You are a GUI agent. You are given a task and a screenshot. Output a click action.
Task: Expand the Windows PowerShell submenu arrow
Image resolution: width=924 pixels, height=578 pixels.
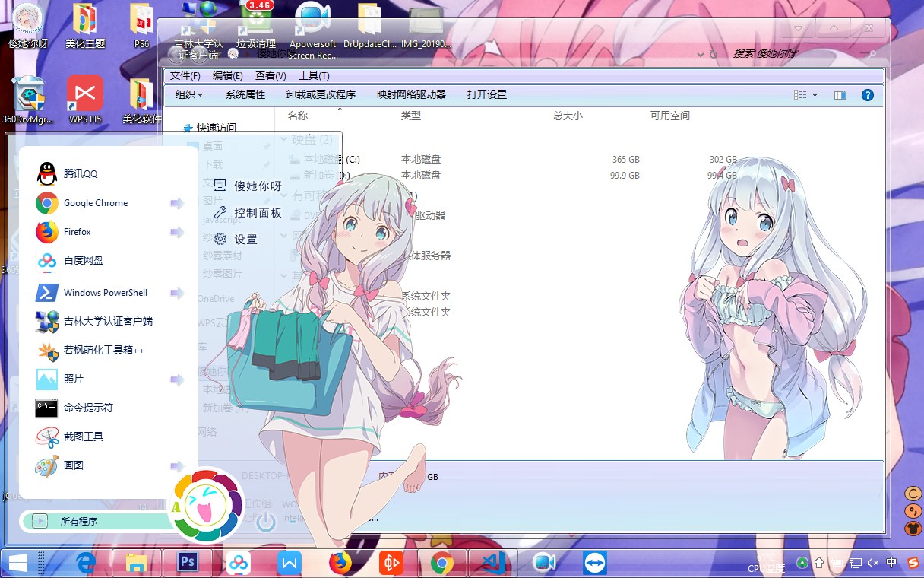(x=177, y=293)
